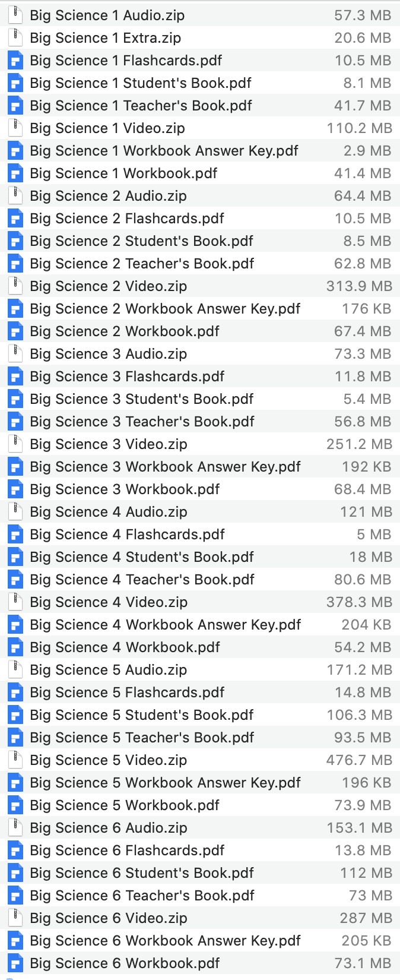Select Big Science 4 Workbook Answer Key.pdf

pyautogui.click(x=165, y=625)
